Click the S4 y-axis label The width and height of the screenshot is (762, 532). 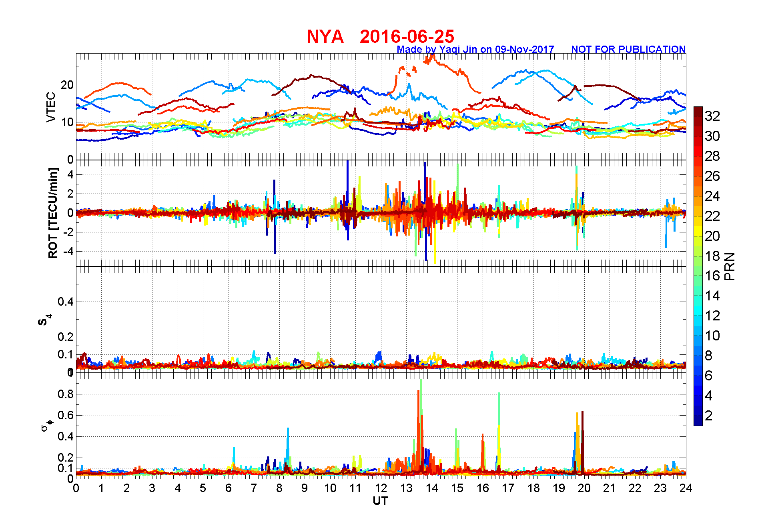pyautogui.click(x=45, y=320)
